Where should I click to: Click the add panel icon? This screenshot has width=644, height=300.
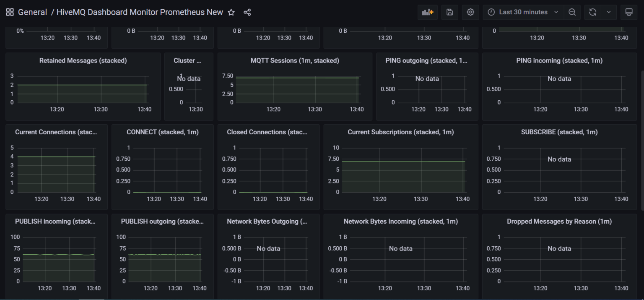click(427, 12)
